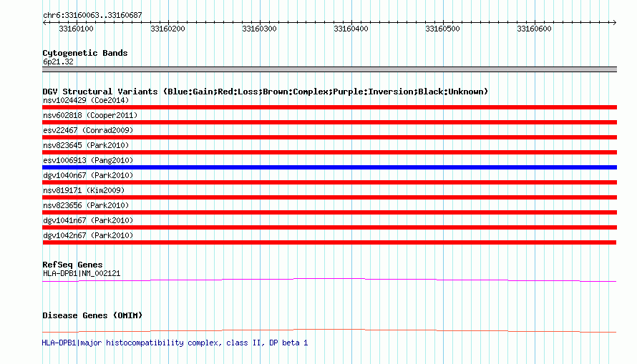Click the esv22467 (Conrad2009) label
The height and width of the screenshot is (364, 637).
[88, 130]
